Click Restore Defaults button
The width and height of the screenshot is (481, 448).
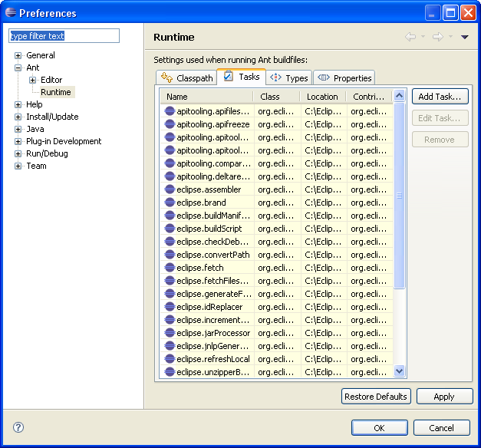click(376, 397)
